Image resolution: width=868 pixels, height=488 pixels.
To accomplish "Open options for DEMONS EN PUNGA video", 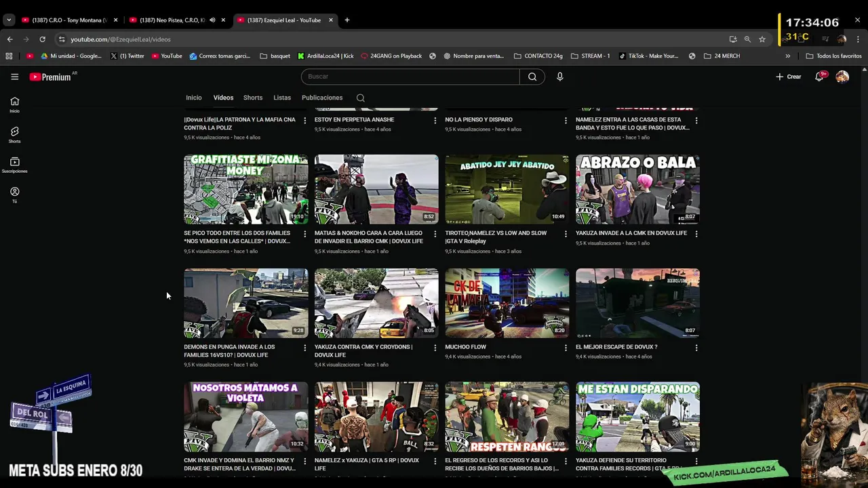I will point(304,348).
